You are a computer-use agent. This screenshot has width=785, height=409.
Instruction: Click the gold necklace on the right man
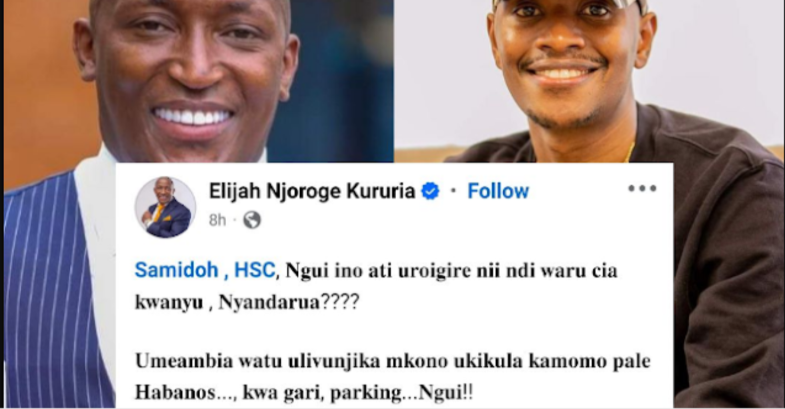tap(630, 152)
